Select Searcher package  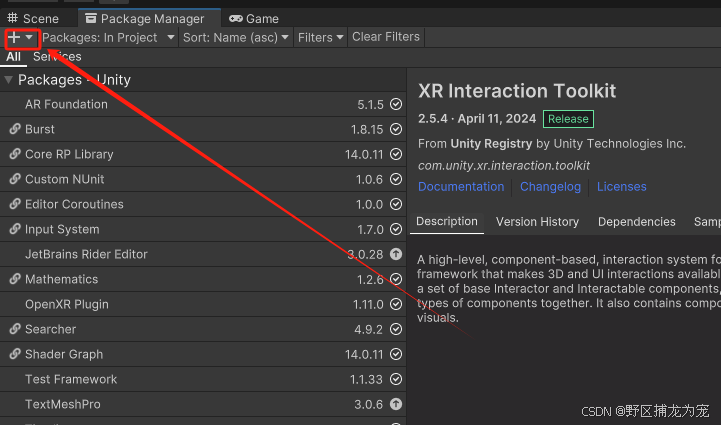pyautogui.click(x=203, y=329)
